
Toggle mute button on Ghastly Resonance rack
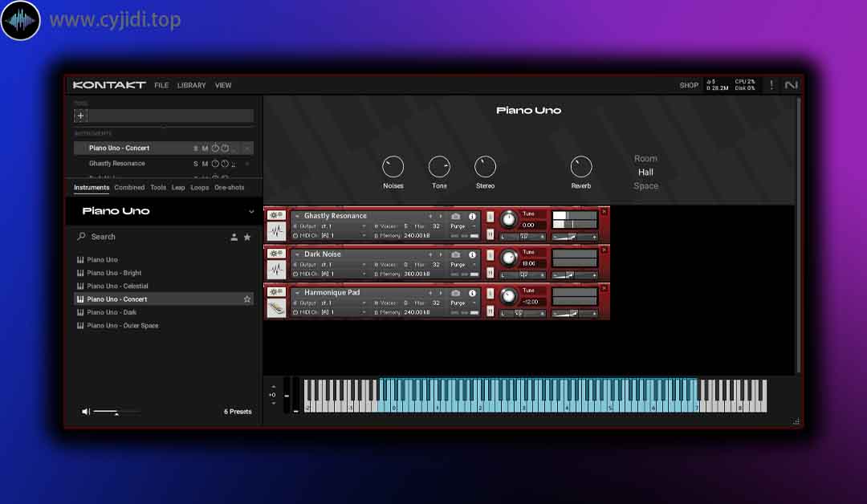coord(490,234)
